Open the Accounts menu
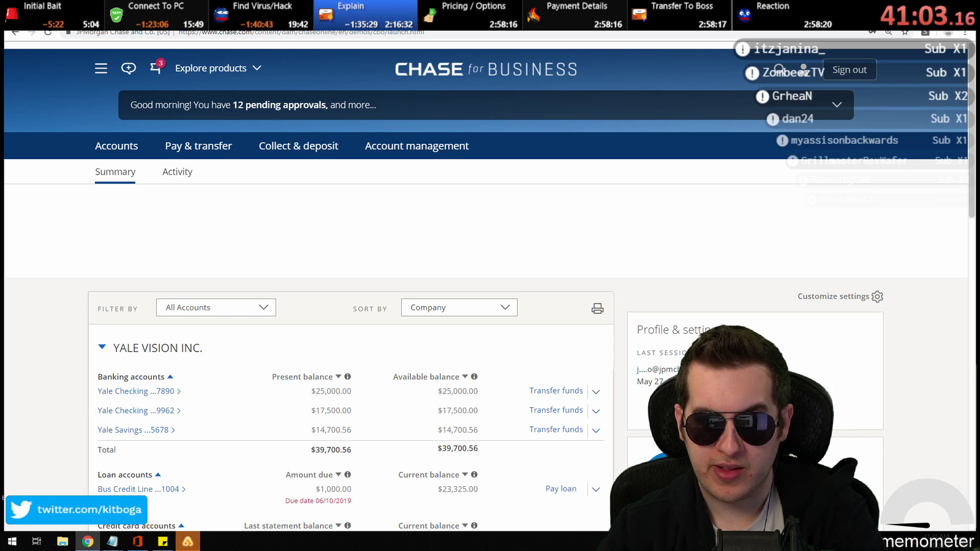Image resolution: width=980 pixels, height=551 pixels. tap(116, 146)
